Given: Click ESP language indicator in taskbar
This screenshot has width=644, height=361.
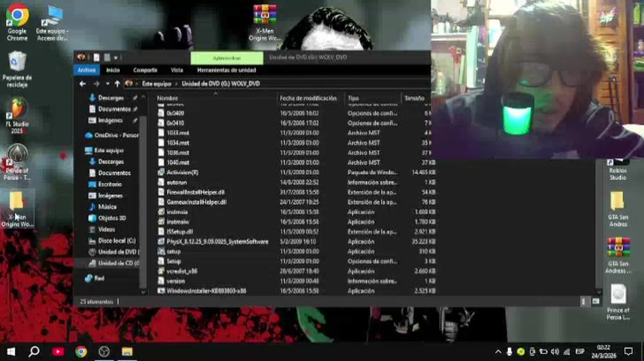Looking at the screenshot, I should tap(580, 351).
